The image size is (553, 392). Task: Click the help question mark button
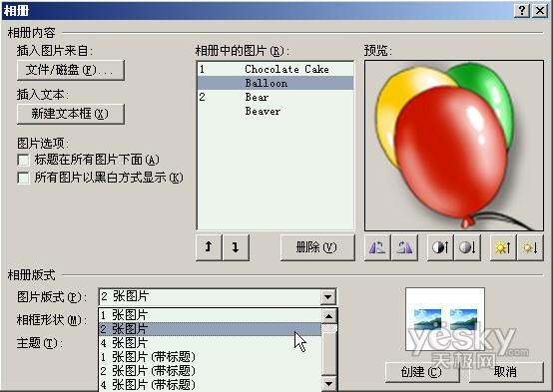(x=522, y=11)
